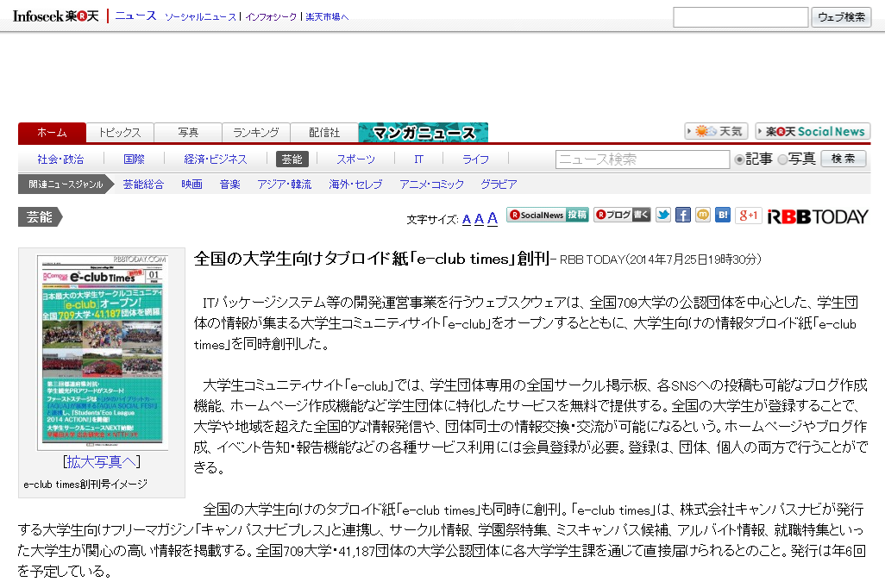
Task: Open グラビア sub-genre
Action: point(499,184)
